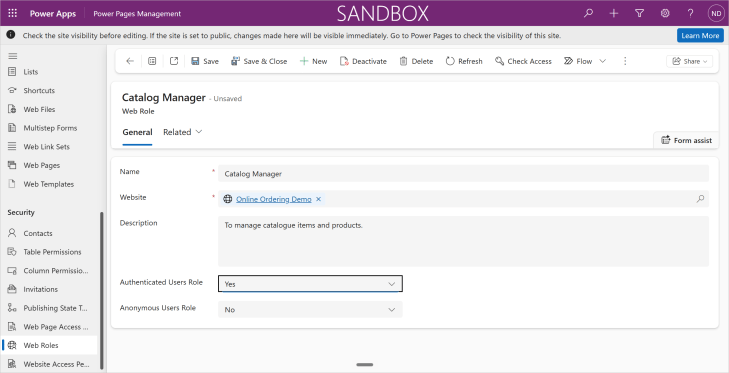This screenshot has height=373, width=729.
Task: Open the settings gear icon
Action: 665,13
